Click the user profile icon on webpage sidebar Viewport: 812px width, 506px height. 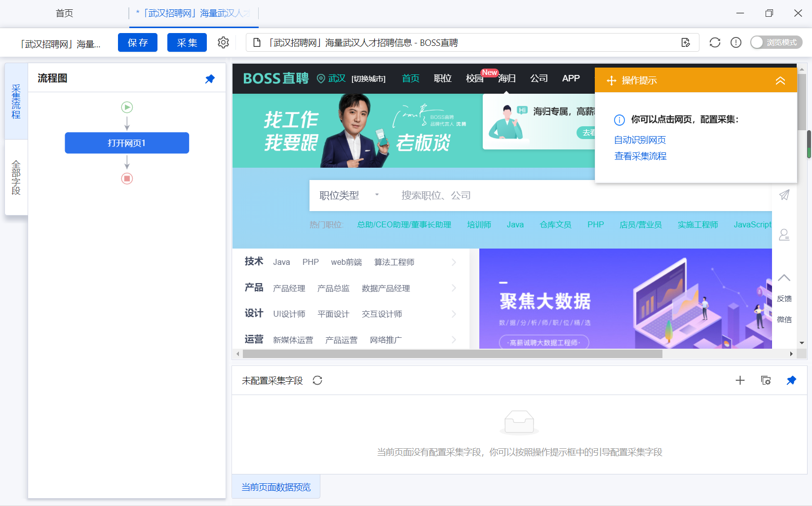[x=784, y=235]
